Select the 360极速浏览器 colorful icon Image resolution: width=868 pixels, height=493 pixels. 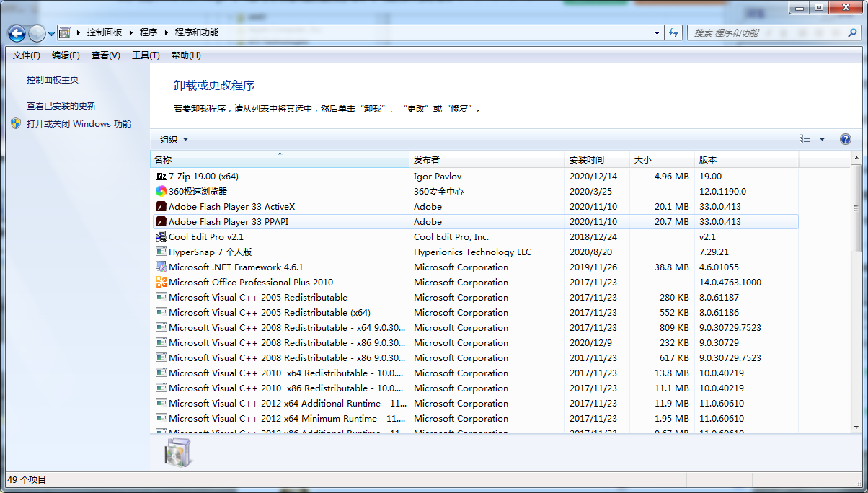point(161,191)
